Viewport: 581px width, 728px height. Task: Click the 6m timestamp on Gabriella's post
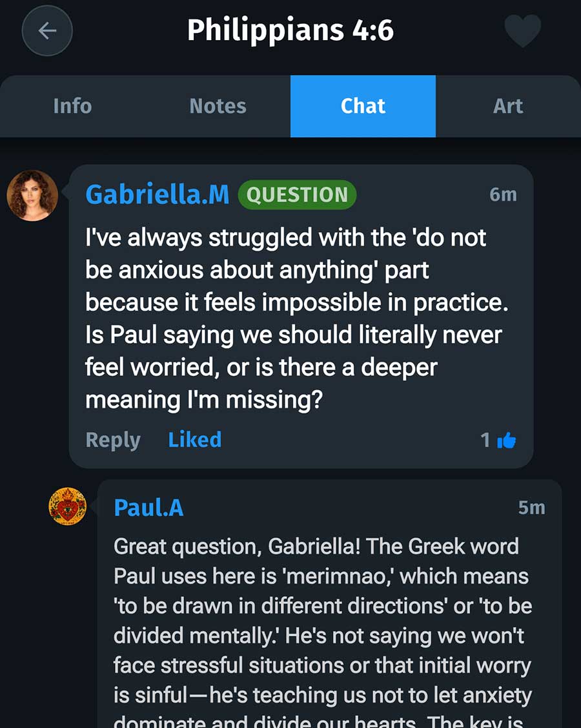(504, 194)
